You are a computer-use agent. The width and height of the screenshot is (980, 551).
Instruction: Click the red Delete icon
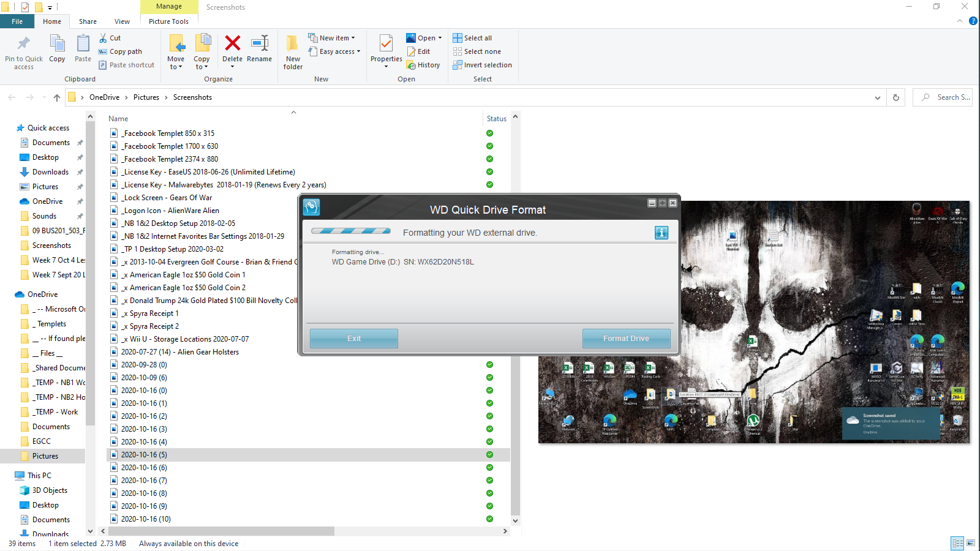click(232, 43)
